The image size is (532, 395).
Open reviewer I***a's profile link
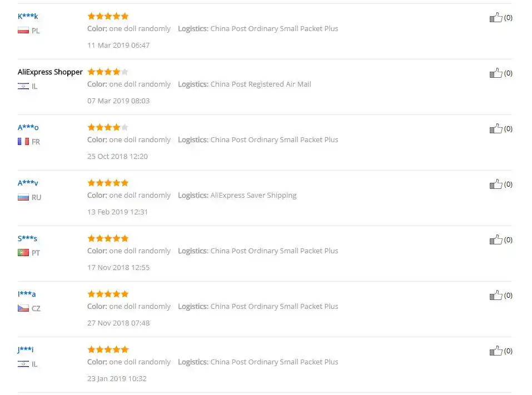[27, 294]
